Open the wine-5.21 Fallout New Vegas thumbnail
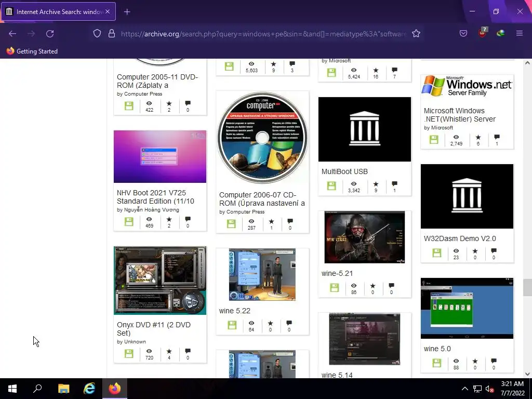 point(364,237)
